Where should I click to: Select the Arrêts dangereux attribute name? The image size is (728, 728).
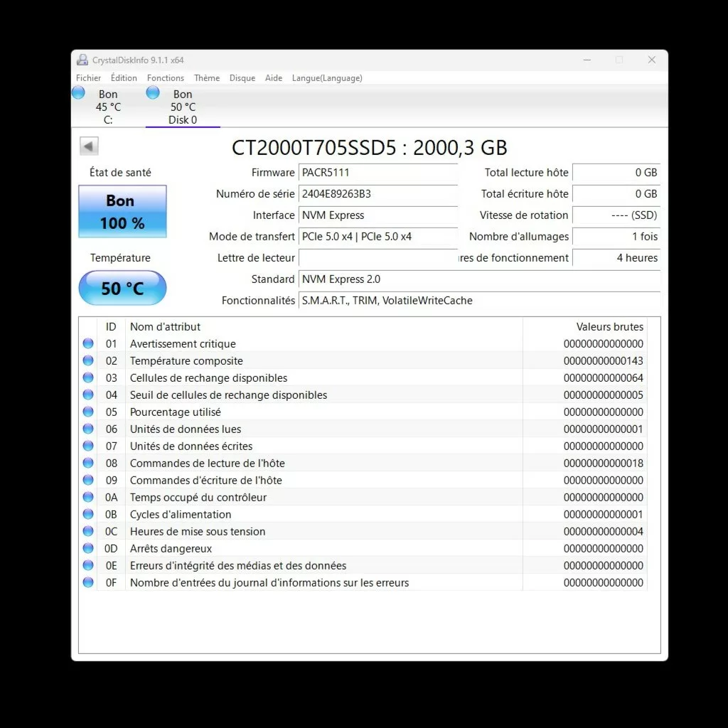click(x=171, y=548)
